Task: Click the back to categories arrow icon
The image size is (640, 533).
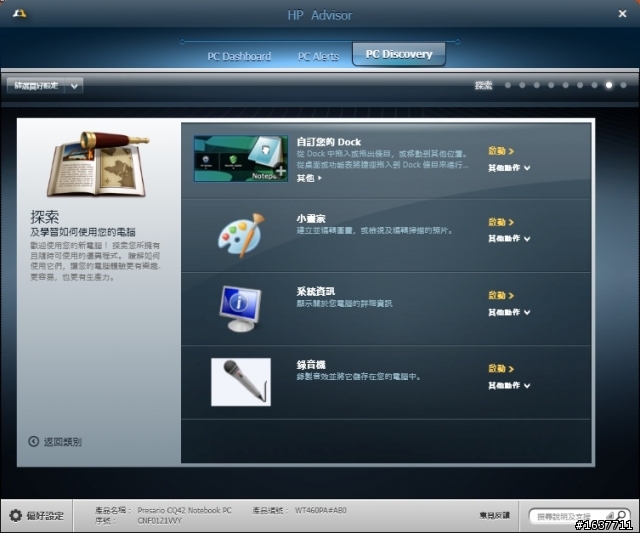Action: click(x=33, y=441)
